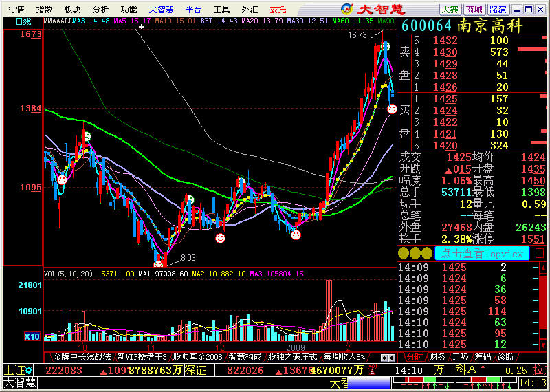550x392 pixels.
Task: Switch to 诊断 tab
Action: coord(505,357)
